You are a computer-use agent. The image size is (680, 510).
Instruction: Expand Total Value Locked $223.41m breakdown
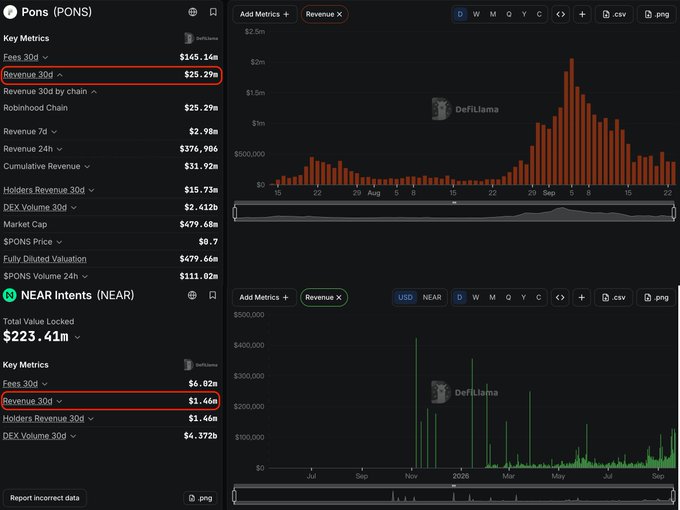point(77,337)
